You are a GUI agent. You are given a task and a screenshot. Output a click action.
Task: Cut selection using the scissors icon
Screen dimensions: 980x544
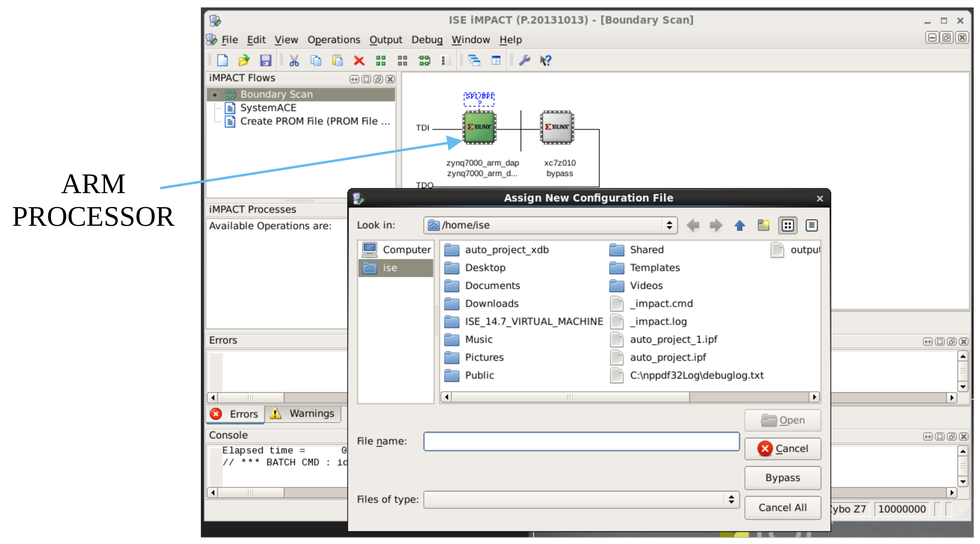[x=294, y=60]
